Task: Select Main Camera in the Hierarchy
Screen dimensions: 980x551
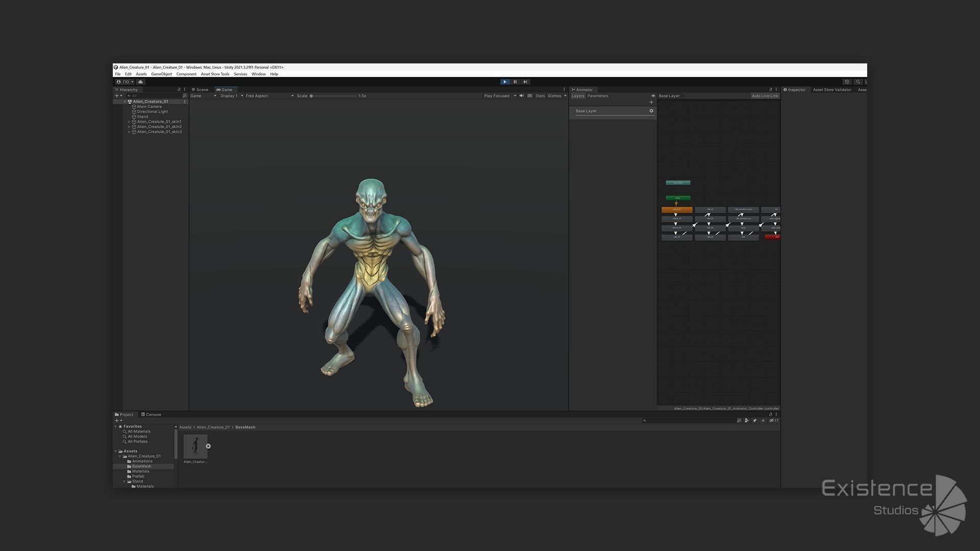Action: pos(149,107)
